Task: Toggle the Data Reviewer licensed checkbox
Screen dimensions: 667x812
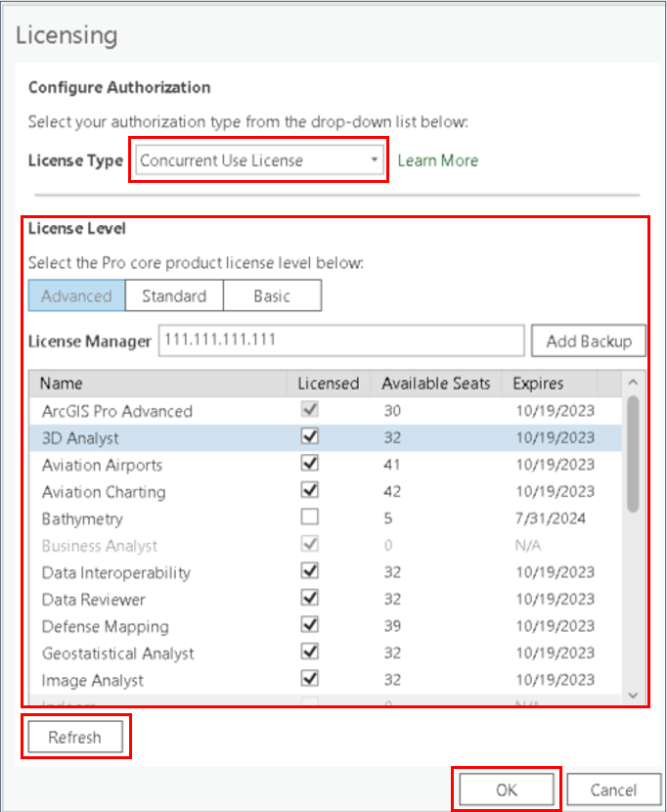Action: click(310, 598)
